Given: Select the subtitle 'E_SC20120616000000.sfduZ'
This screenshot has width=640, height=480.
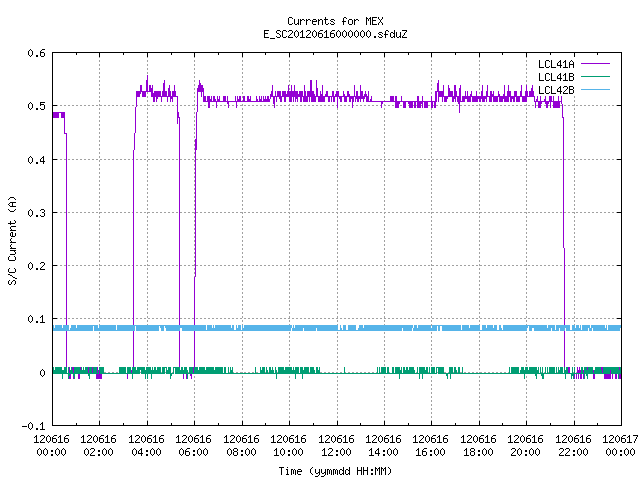Looking at the screenshot, I should pyautogui.click(x=335, y=34).
